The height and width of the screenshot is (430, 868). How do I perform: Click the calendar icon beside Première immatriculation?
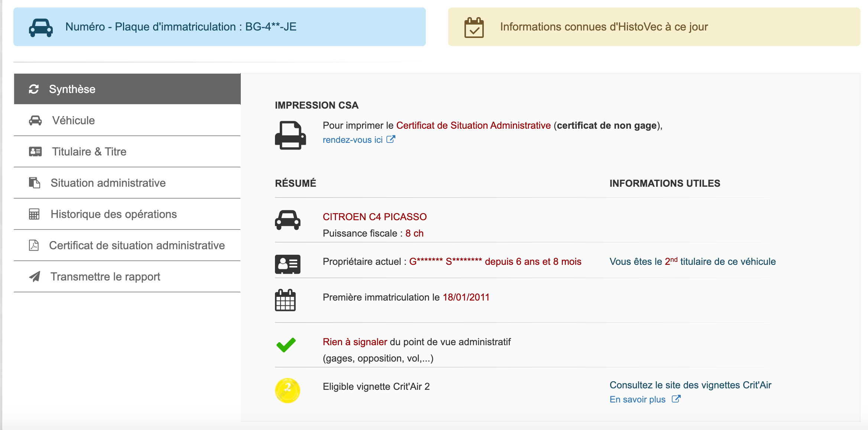tap(285, 300)
